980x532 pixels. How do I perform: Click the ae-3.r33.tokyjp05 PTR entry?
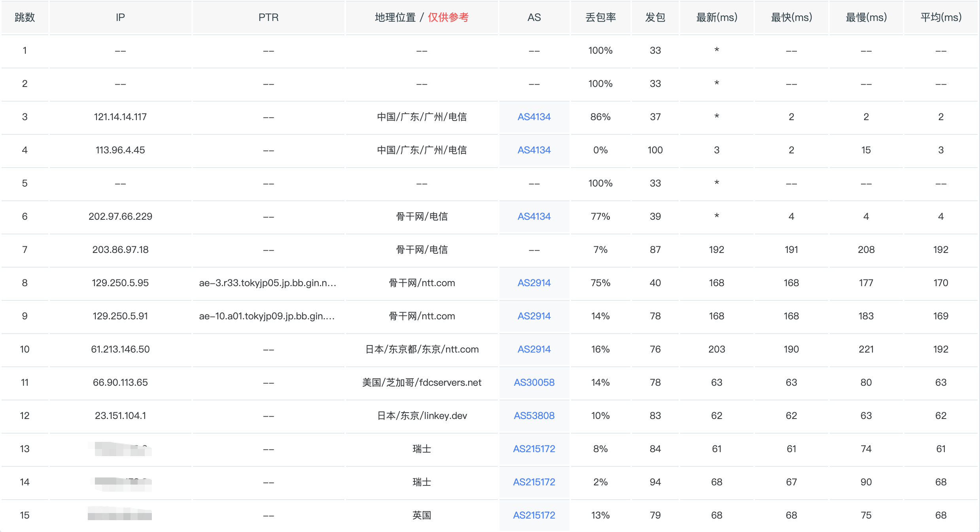[268, 283]
